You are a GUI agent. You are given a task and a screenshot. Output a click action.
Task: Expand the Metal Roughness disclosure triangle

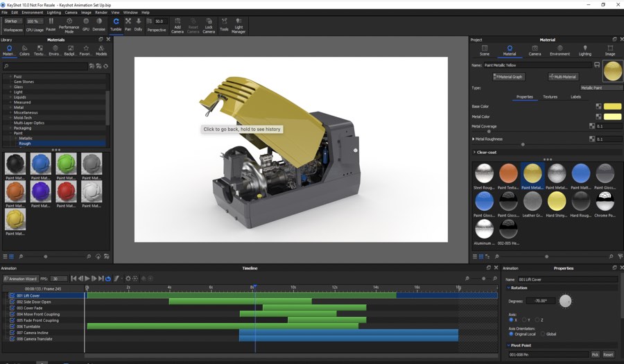[x=474, y=139]
